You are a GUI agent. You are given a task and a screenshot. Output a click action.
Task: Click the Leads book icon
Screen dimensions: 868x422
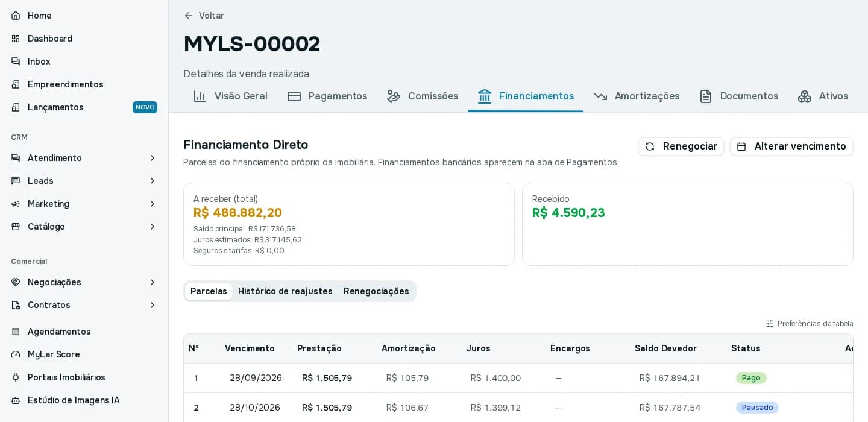coord(16,181)
